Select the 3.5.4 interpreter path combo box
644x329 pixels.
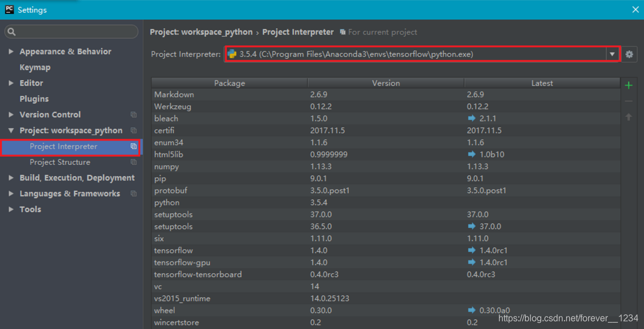(422, 54)
